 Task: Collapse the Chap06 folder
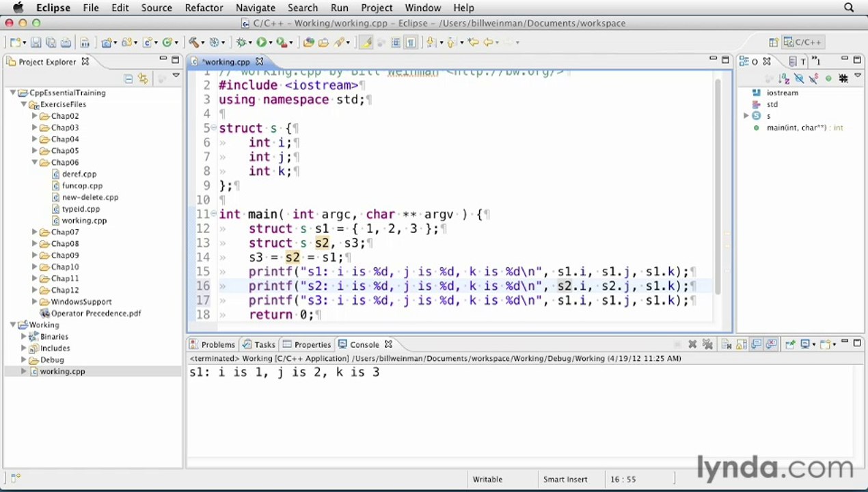pyautogui.click(x=35, y=163)
